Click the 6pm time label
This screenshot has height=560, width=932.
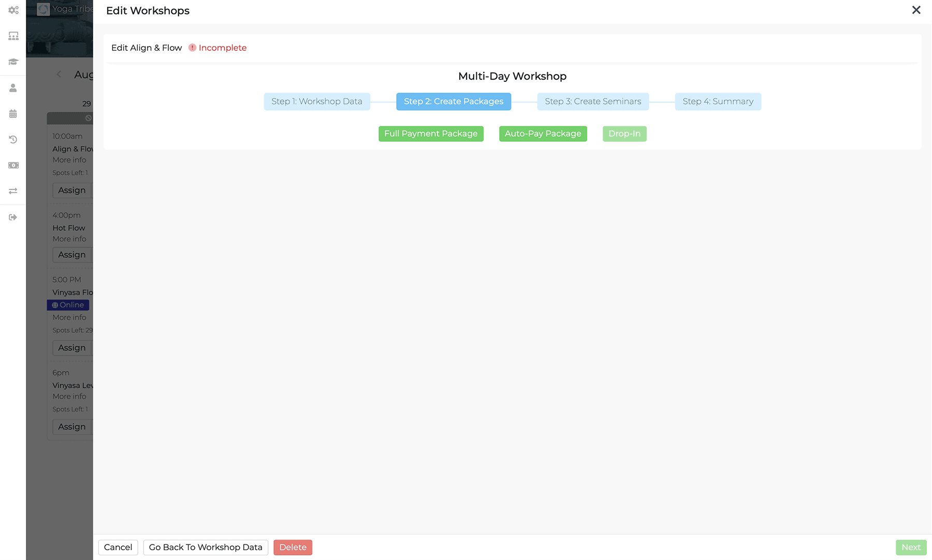61,373
